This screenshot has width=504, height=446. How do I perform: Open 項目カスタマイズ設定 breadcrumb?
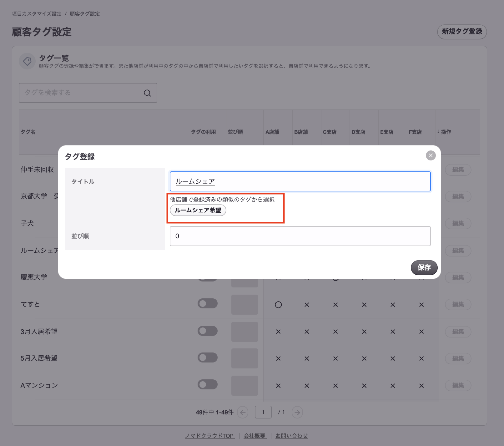coord(37,14)
